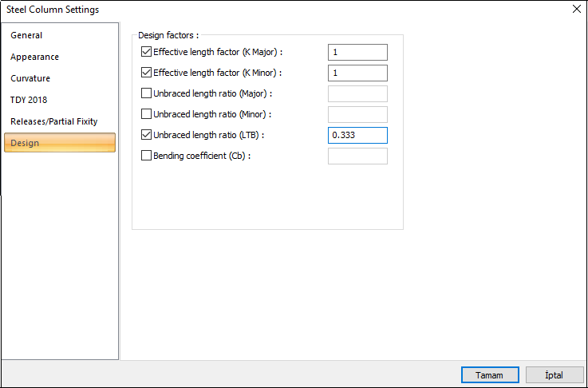Image resolution: width=588 pixels, height=388 pixels.
Task: Click the Unbraced length ratio (Minor) field
Action: pos(357,114)
